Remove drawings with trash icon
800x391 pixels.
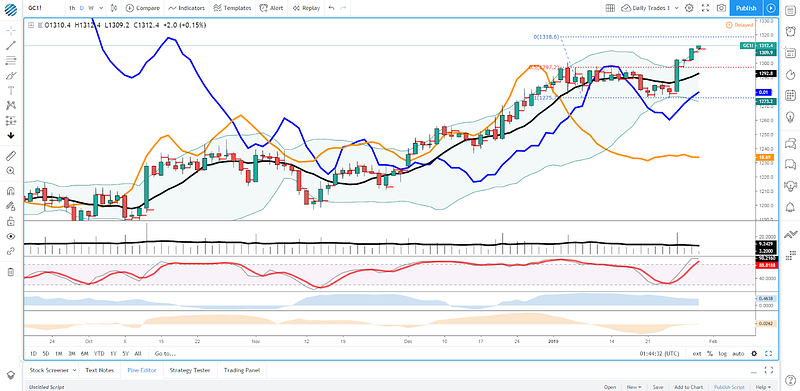tap(11, 272)
